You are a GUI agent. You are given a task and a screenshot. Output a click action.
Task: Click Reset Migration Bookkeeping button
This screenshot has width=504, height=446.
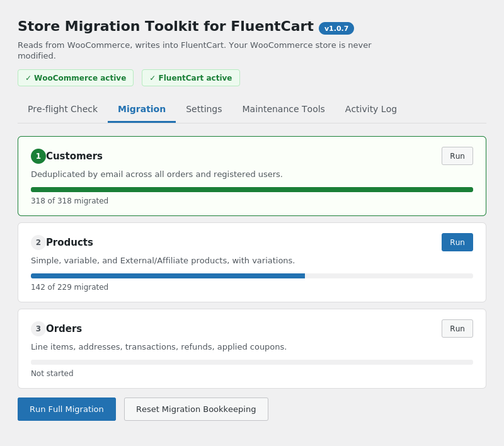coord(196,409)
